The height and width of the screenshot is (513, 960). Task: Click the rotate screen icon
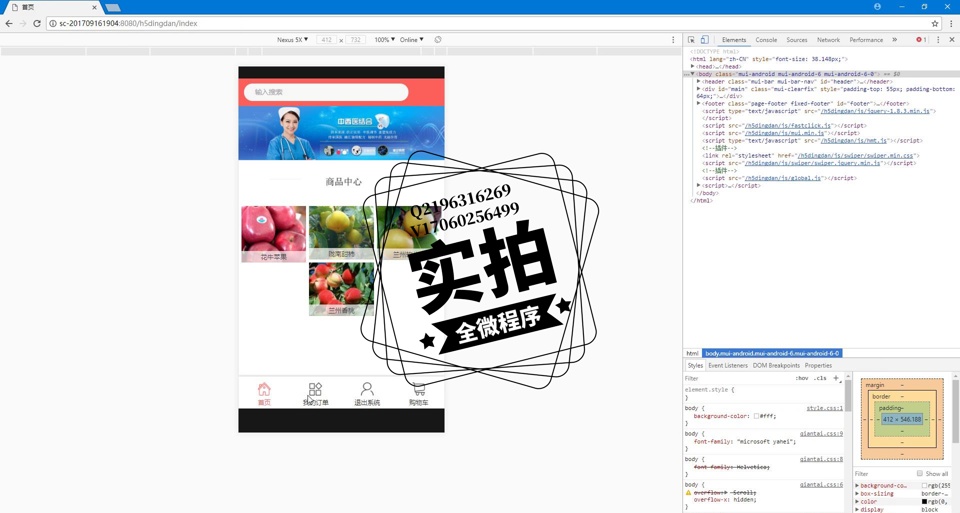438,40
